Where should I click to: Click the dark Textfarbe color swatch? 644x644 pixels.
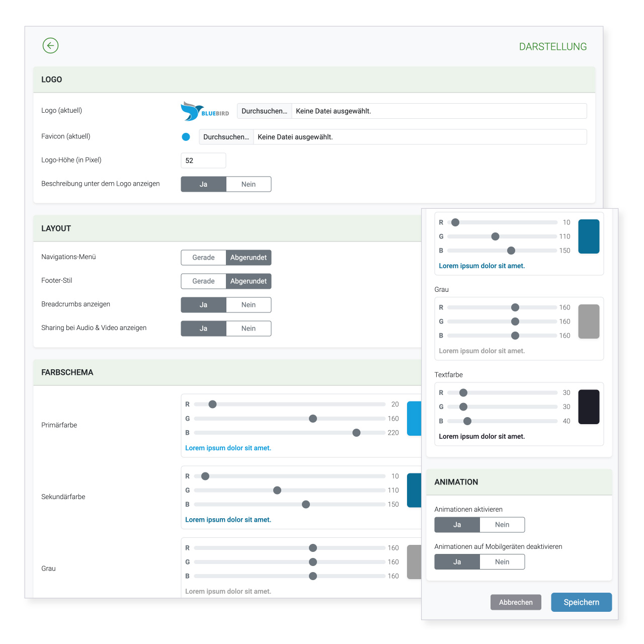click(x=589, y=407)
